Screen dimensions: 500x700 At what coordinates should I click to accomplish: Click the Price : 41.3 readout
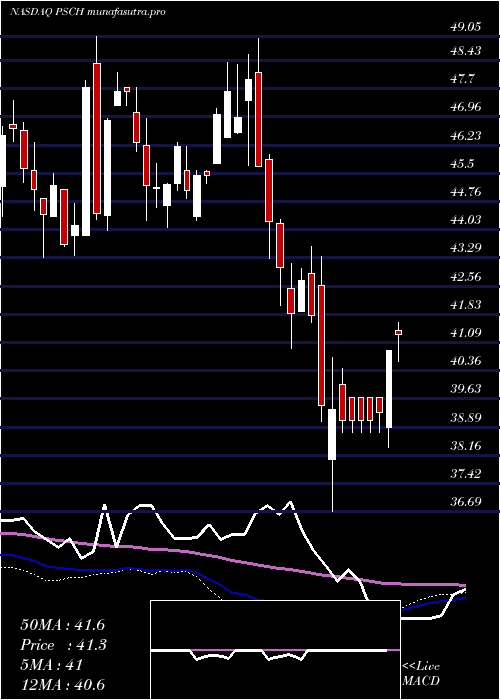pos(62,645)
